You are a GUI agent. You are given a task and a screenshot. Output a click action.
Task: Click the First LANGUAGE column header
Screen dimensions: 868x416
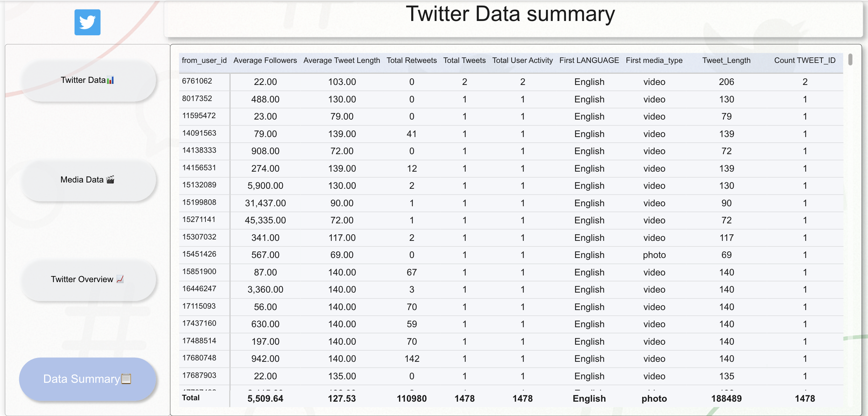[x=589, y=60]
